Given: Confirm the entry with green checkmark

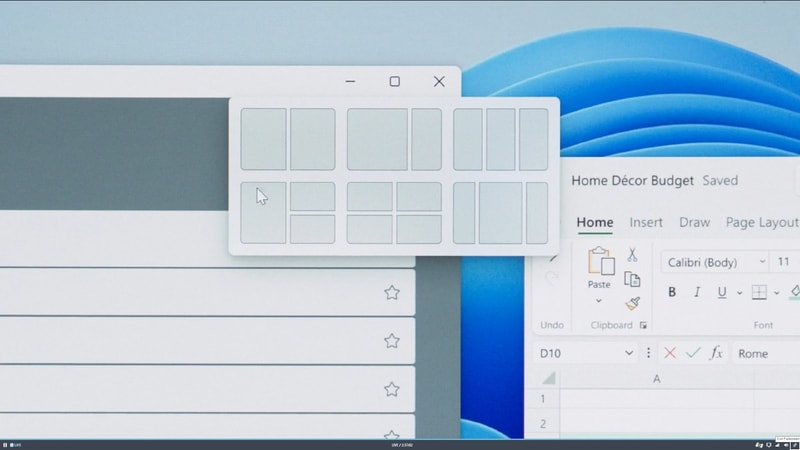Looking at the screenshot, I should [693, 353].
